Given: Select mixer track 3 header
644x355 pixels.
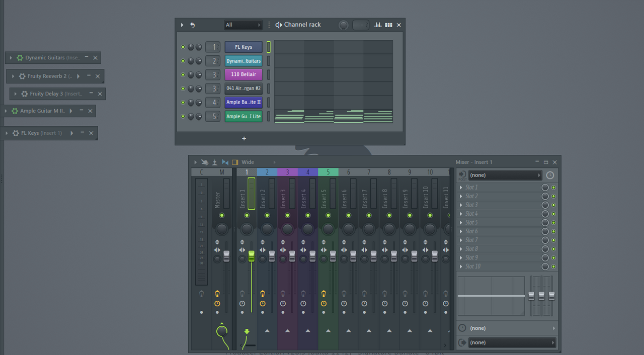Looking at the screenshot, I should pos(287,172).
